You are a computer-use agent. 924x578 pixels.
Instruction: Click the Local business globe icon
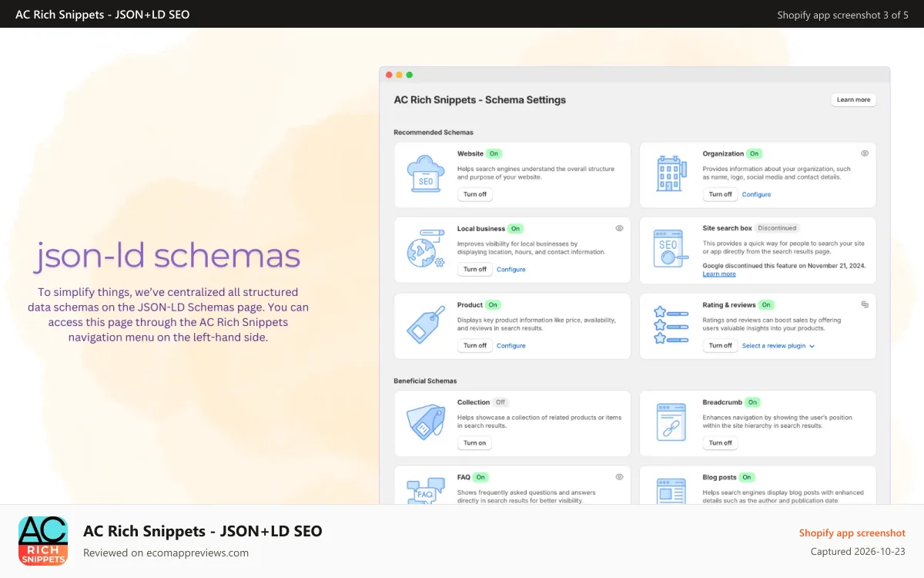click(426, 249)
